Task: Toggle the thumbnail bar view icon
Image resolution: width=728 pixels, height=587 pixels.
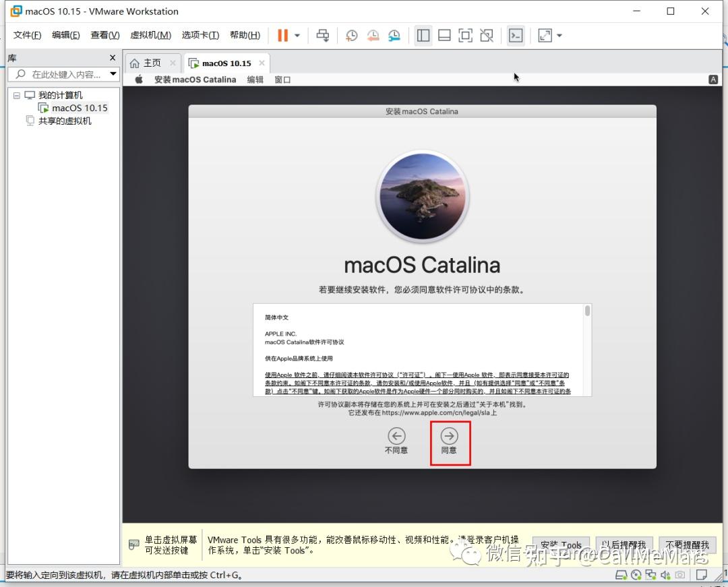Action: (444, 35)
